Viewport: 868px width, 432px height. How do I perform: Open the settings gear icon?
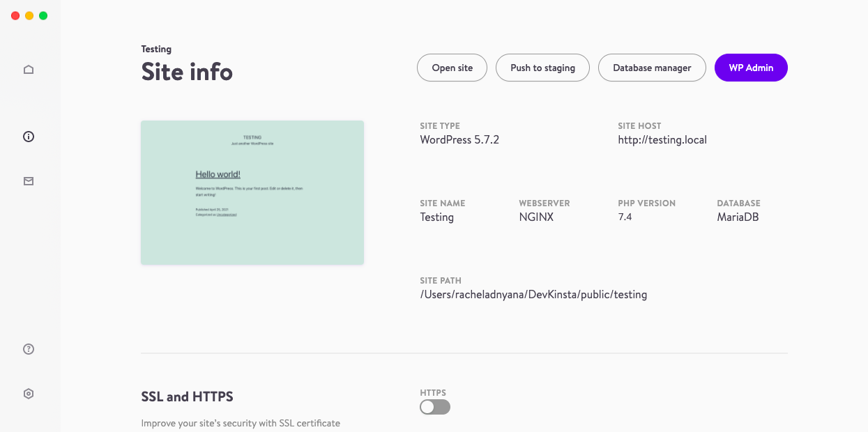pos(29,394)
